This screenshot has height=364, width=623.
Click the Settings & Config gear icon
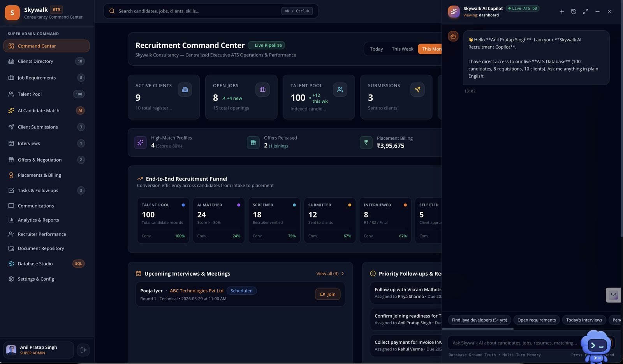coord(11,279)
